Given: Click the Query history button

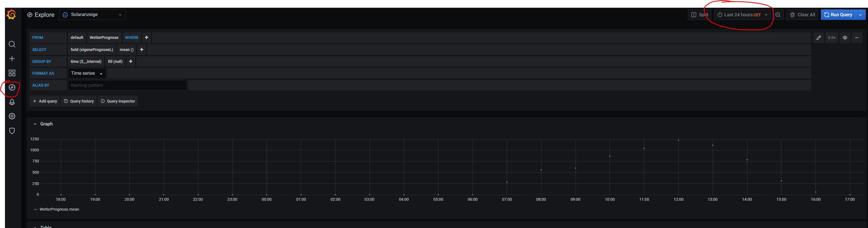Looking at the screenshot, I should coord(79,101).
